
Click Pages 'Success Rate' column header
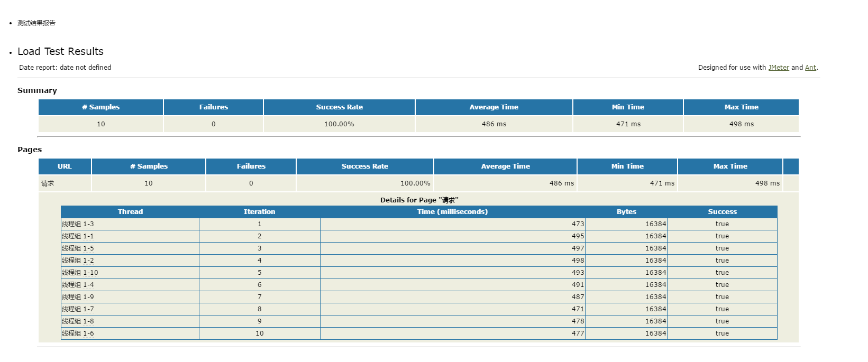tap(365, 166)
